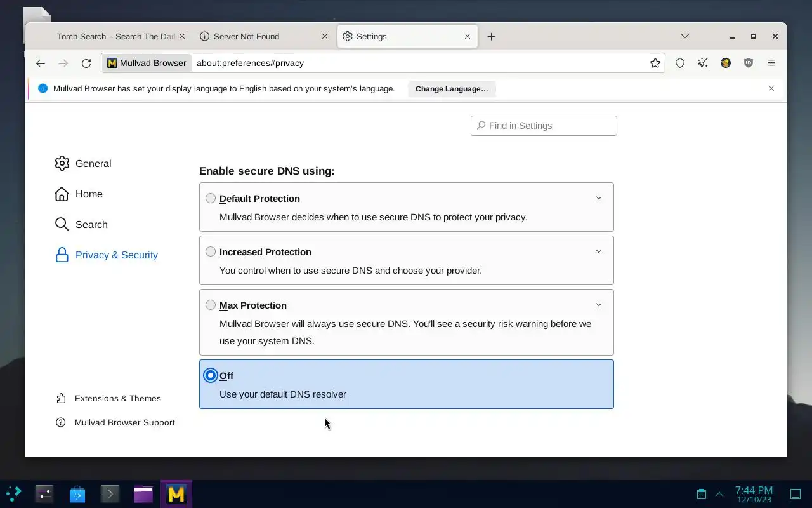Select the Settings tab
This screenshot has height=508, width=812.
pyautogui.click(x=407, y=36)
